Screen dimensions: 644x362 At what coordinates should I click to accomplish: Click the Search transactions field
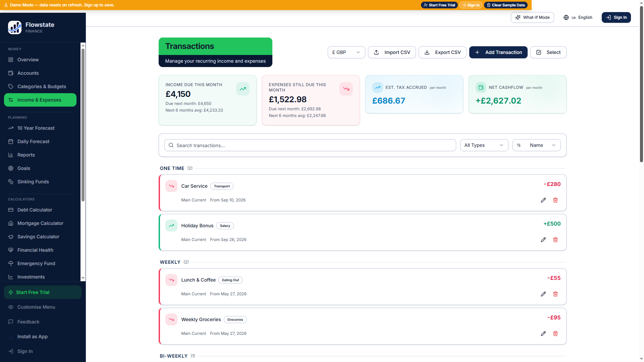(x=310, y=145)
